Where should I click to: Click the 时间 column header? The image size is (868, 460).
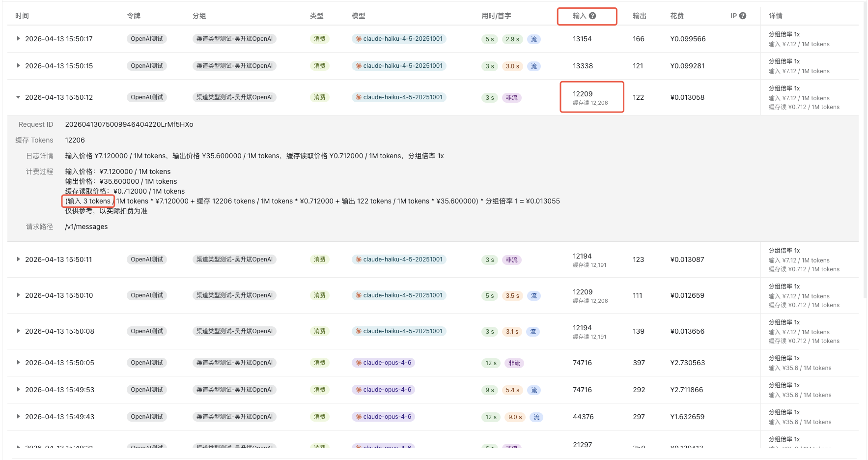[x=22, y=16]
